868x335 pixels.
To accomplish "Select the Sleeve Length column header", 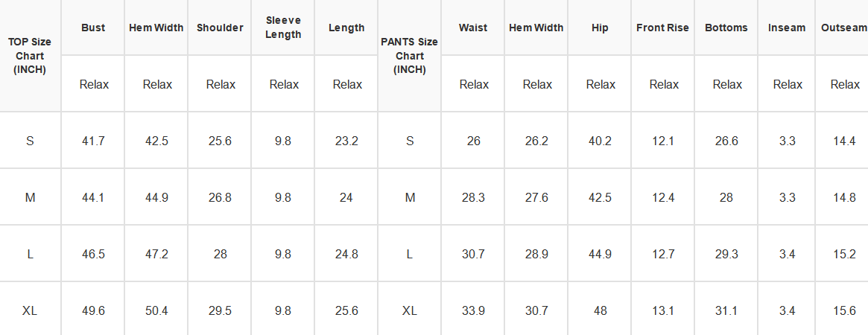I will tap(283, 28).
